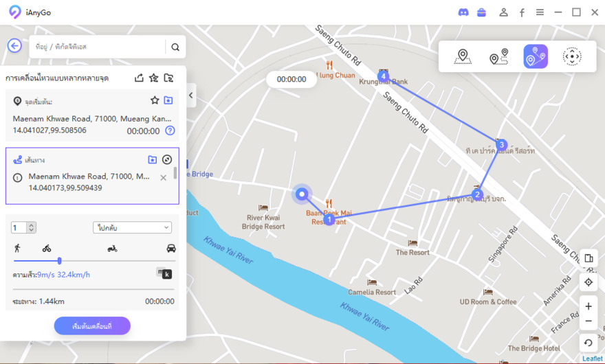
Task: Run search with magnifier icon
Action: pyautogui.click(x=175, y=47)
